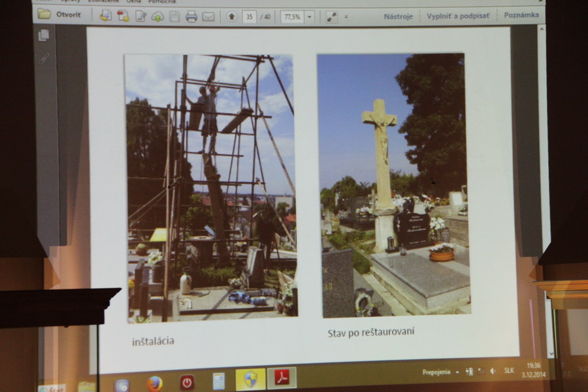Click the edit/sign document toolbar icon
This screenshot has height=392, width=588.
(x=140, y=16)
